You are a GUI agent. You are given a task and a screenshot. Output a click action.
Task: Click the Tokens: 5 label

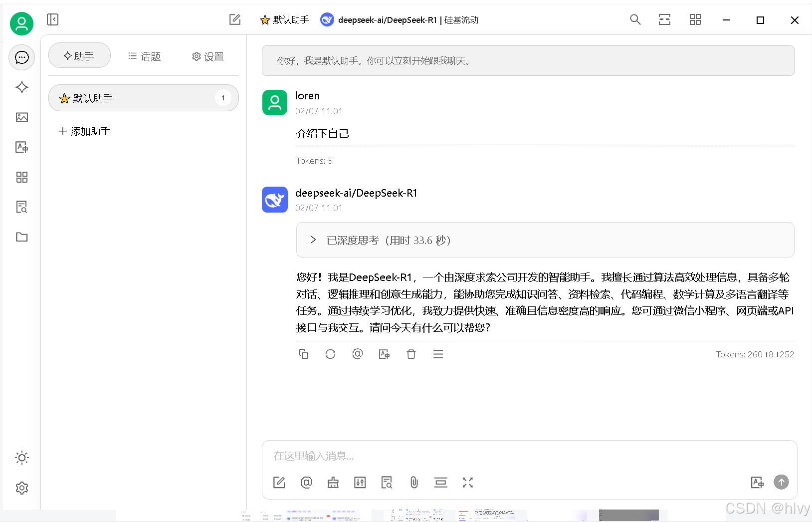click(314, 161)
